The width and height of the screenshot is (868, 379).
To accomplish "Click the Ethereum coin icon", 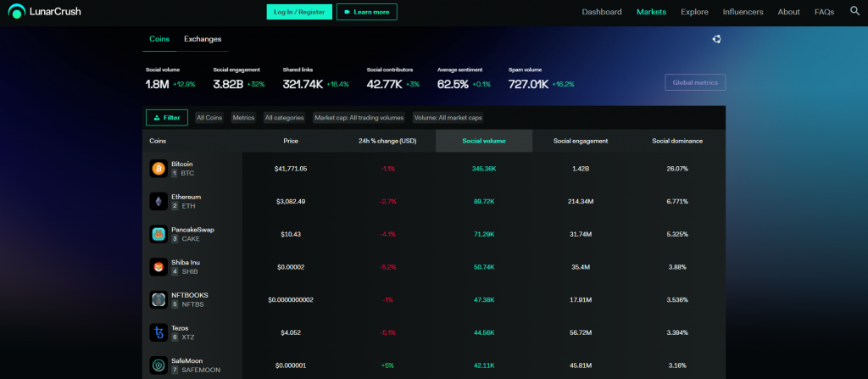I will point(159,201).
